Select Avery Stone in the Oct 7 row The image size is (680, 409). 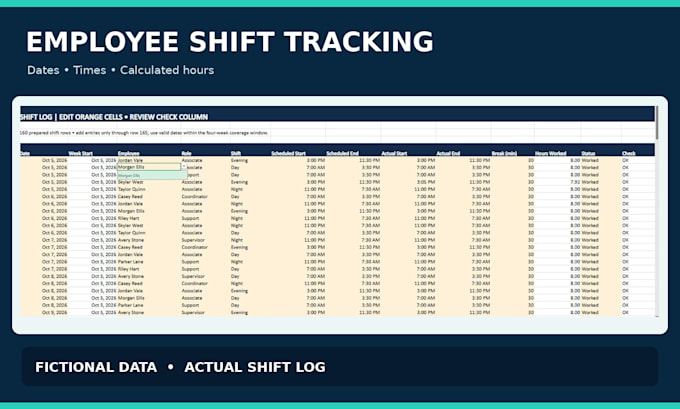[131, 240]
